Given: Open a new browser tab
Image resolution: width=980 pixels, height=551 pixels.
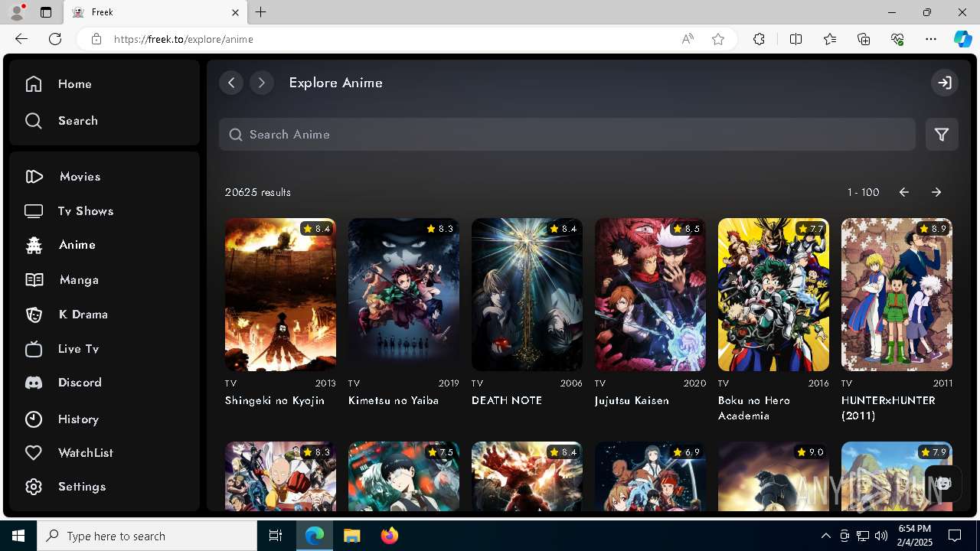Looking at the screenshot, I should pyautogui.click(x=261, y=12).
